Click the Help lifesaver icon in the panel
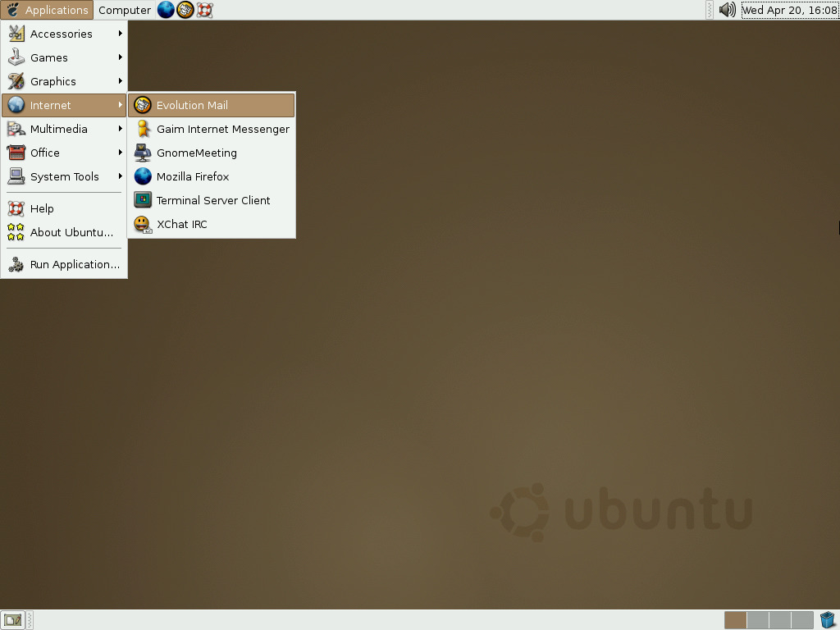The height and width of the screenshot is (630, 840). click(x=205, y=10)
